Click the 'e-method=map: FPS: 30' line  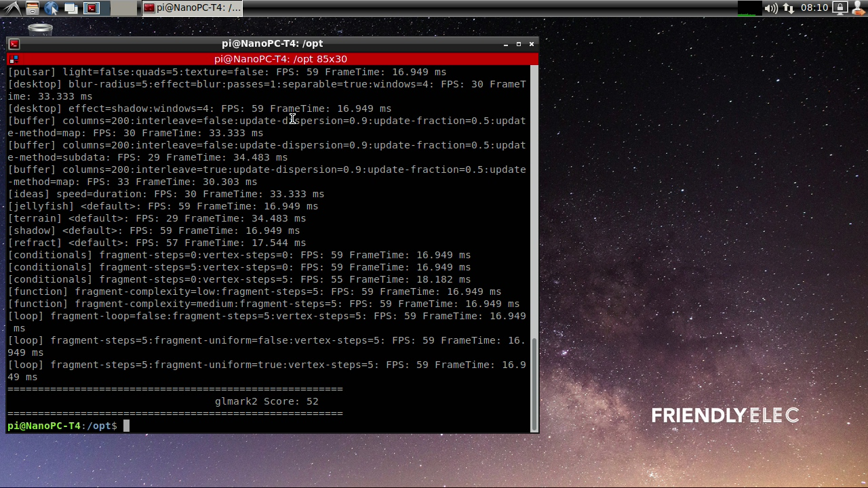[x=136, y=133]
